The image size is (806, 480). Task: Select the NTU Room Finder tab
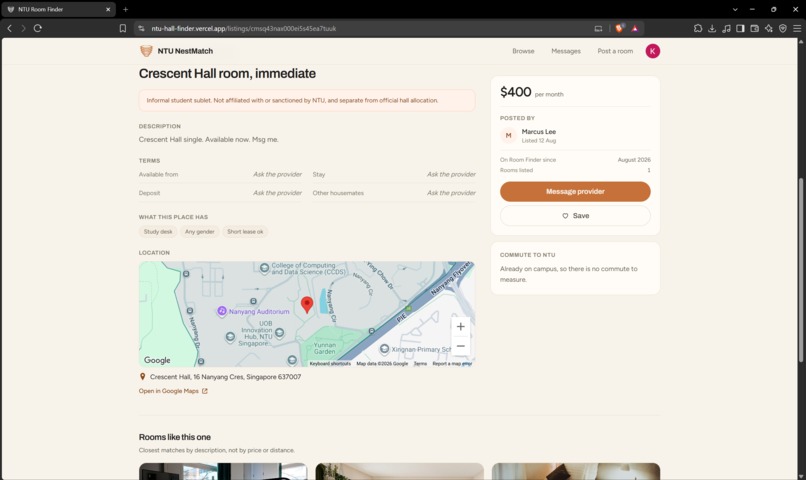coord(58,9)
